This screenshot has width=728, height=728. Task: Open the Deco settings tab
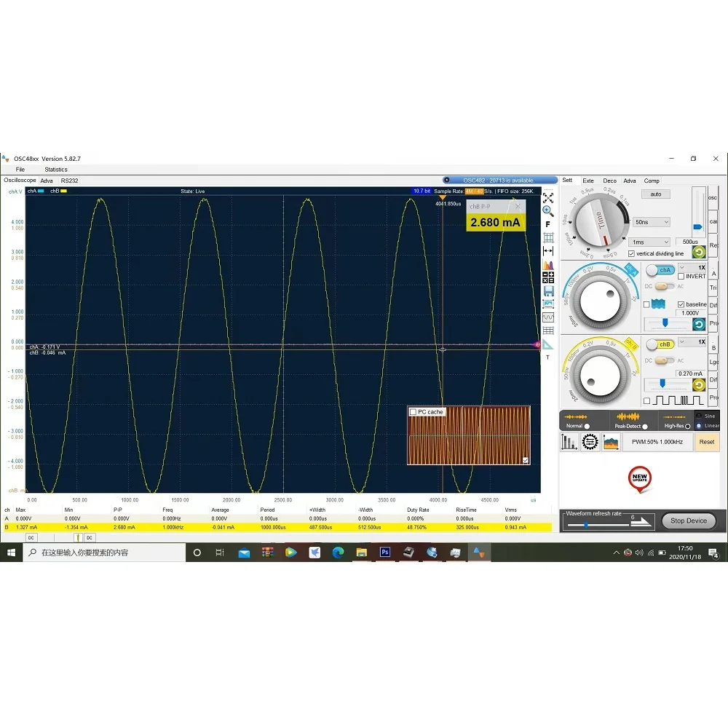point(609,181)
